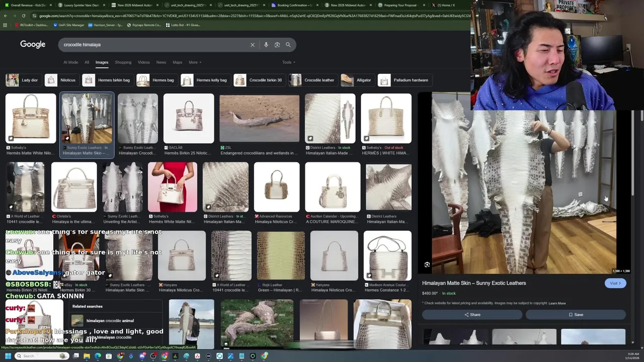The image size is (644, 362).
Task: Select the 'Niloticus' filter chip
Action: [x=61, y=80]
